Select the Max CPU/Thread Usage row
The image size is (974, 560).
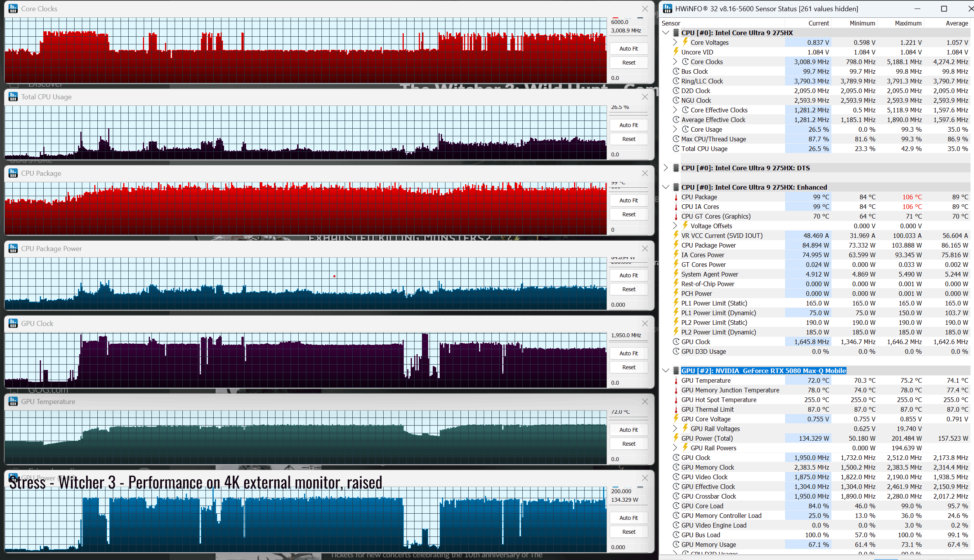coord(815,139)
